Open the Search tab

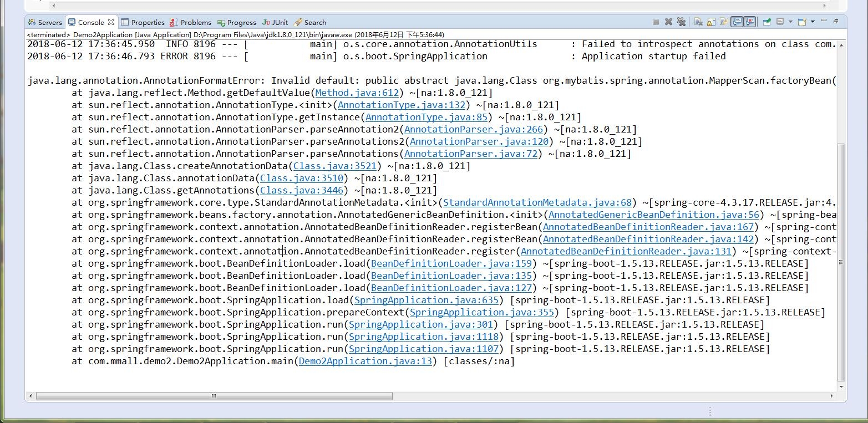point(310,22)
